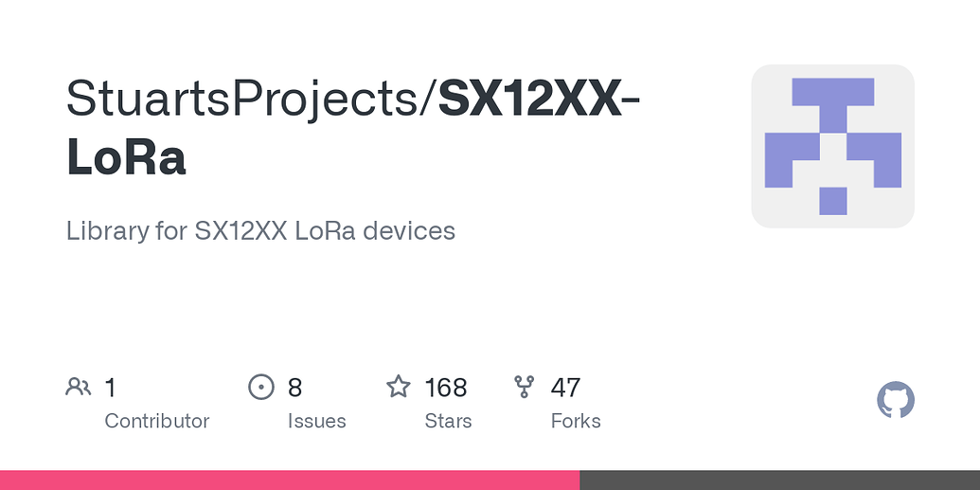Click the 168 stars count
The height and width of the screenshot is (490, 980).
pos(446,388)
